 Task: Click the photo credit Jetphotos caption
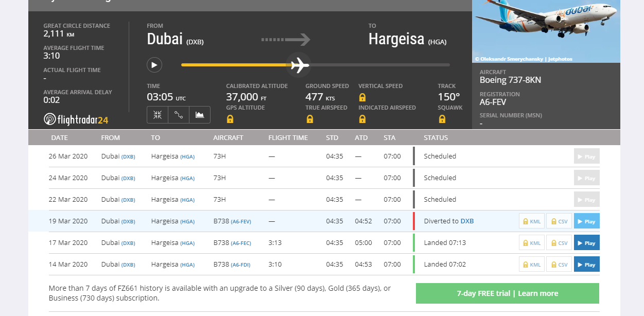524,59
